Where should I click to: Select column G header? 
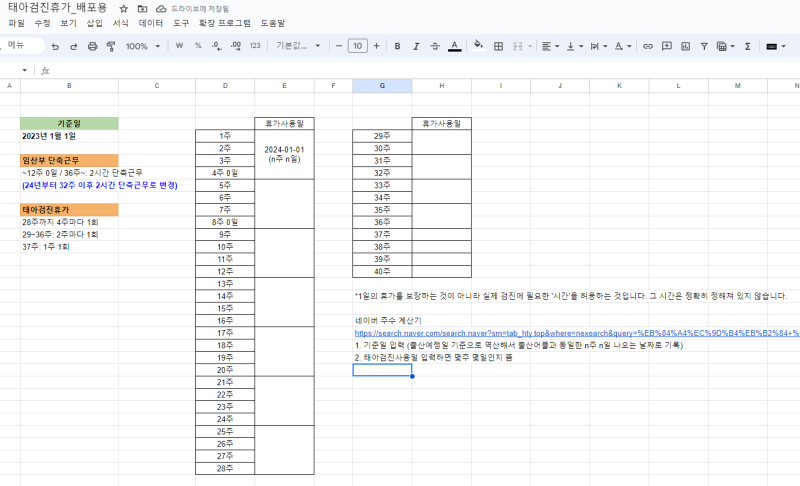pyautogui.click(x=382, y=86)
